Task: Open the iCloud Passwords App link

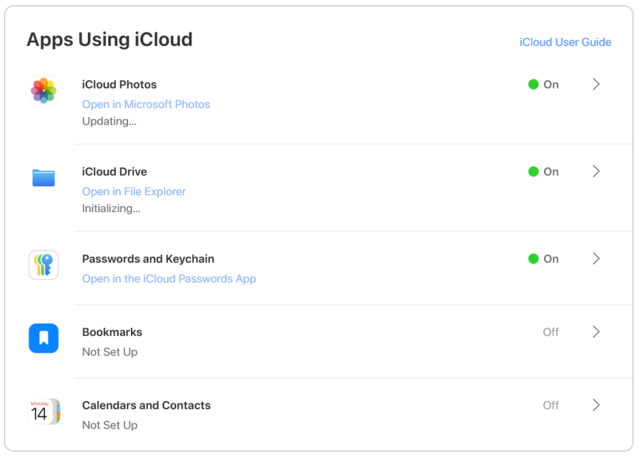Action: (169, 279)
